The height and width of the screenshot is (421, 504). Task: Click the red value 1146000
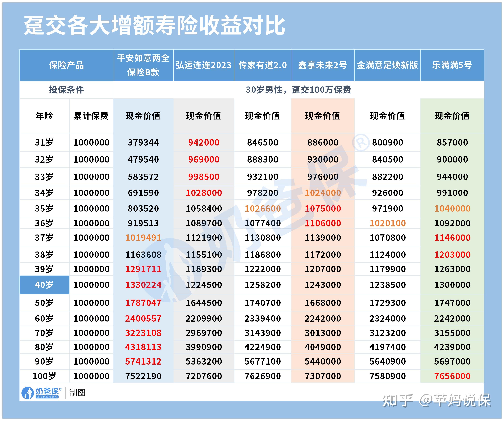[x=452, y=238]
